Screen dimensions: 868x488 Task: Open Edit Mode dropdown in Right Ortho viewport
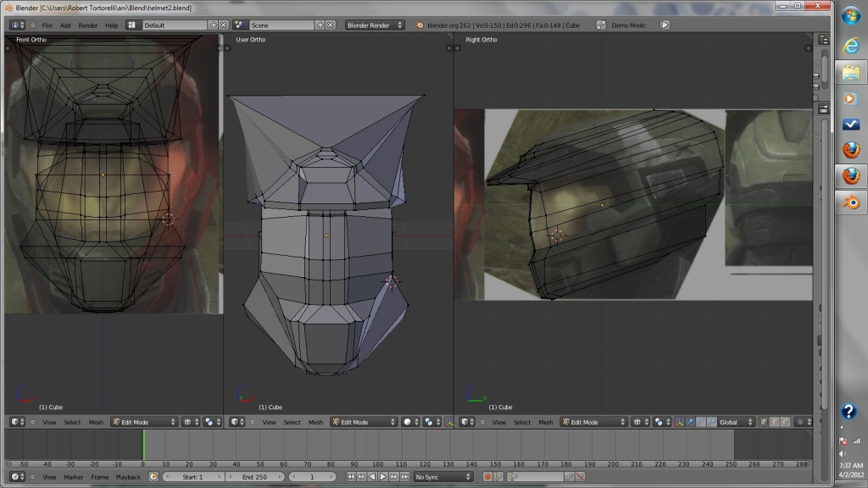pyautogui.click(x=594, y=422)
